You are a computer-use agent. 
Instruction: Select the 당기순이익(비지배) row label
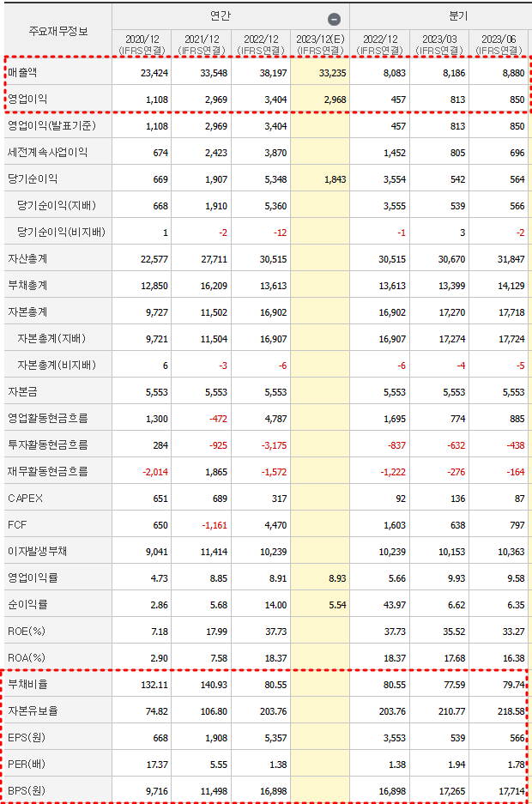tap(61, 233)
